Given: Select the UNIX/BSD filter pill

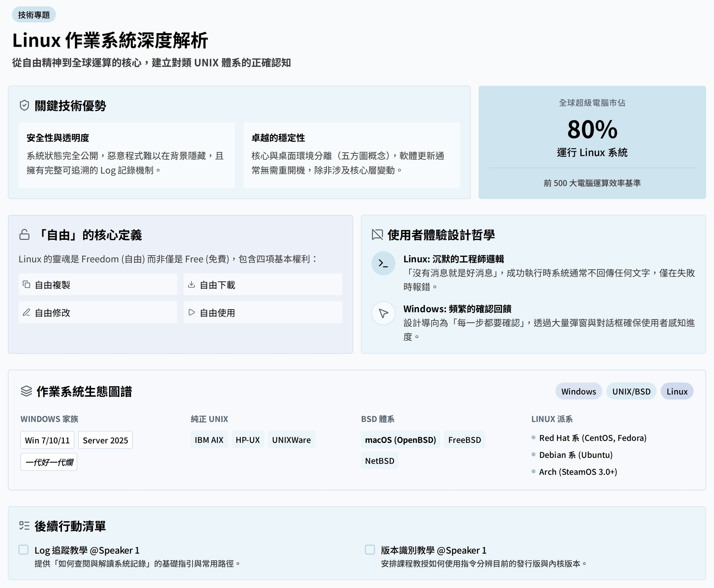Looking at the screenshot, I should coord(631,392).
